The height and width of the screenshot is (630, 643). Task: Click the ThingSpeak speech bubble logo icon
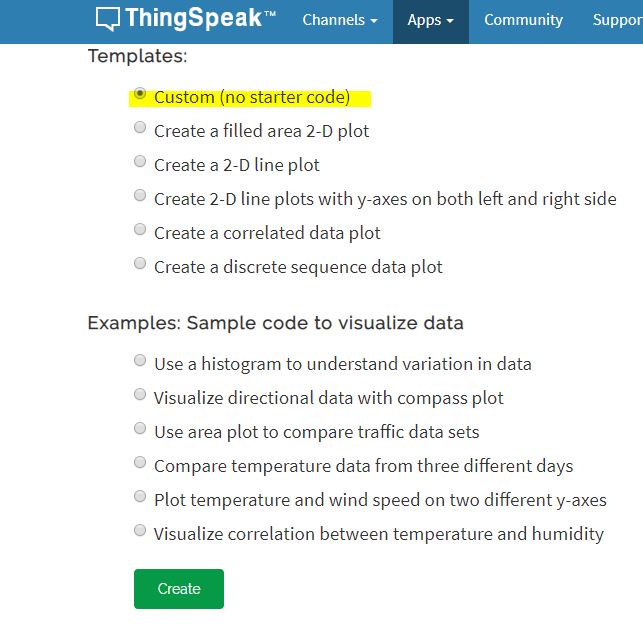coord(108,19)
